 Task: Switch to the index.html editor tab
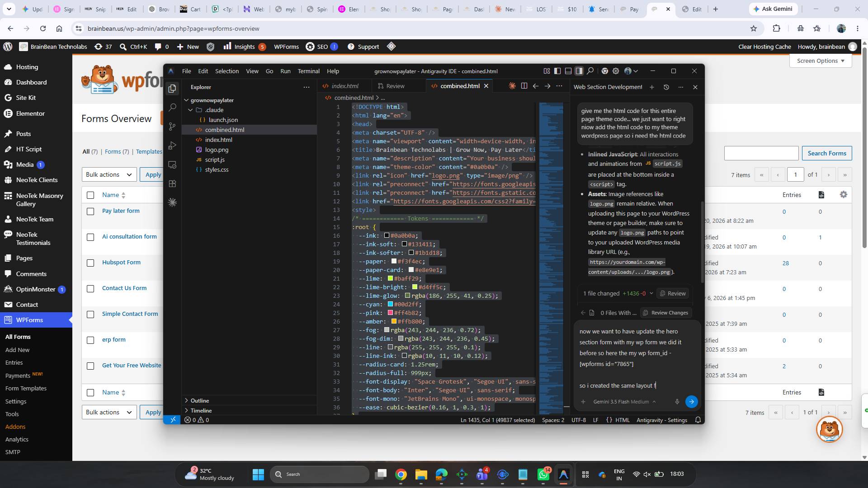tap(344, 86)
